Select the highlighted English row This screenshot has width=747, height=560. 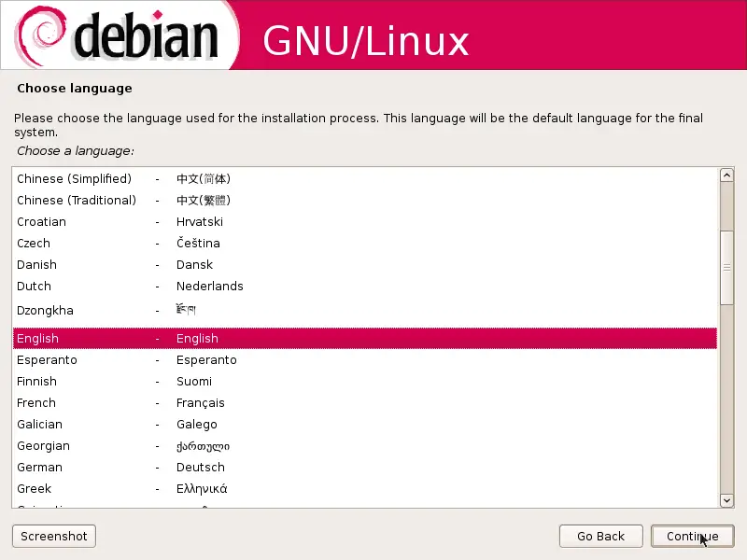point(365,338)
